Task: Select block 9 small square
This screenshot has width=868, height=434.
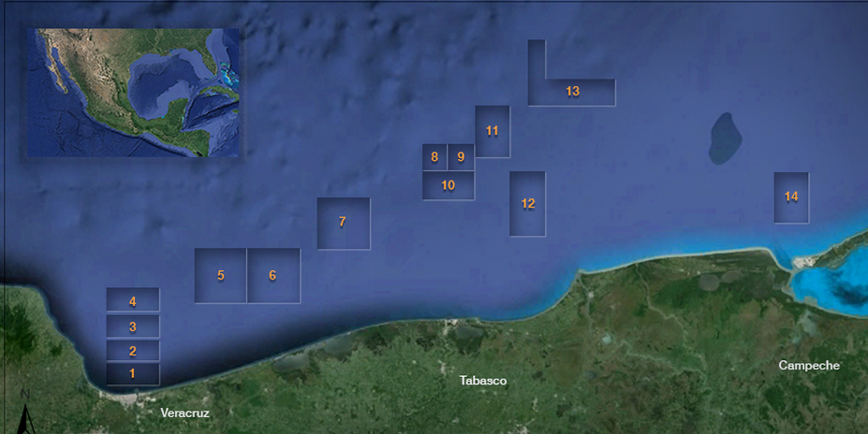Action: 461,157
